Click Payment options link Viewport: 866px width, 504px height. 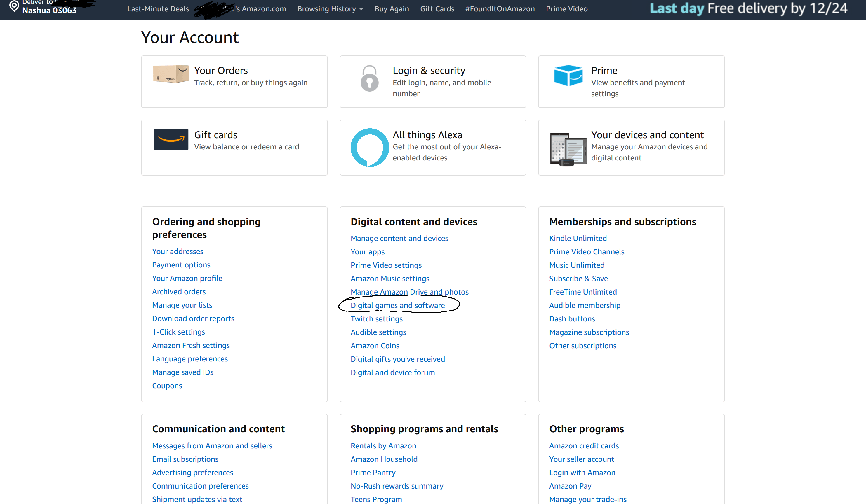coord(181,265)
